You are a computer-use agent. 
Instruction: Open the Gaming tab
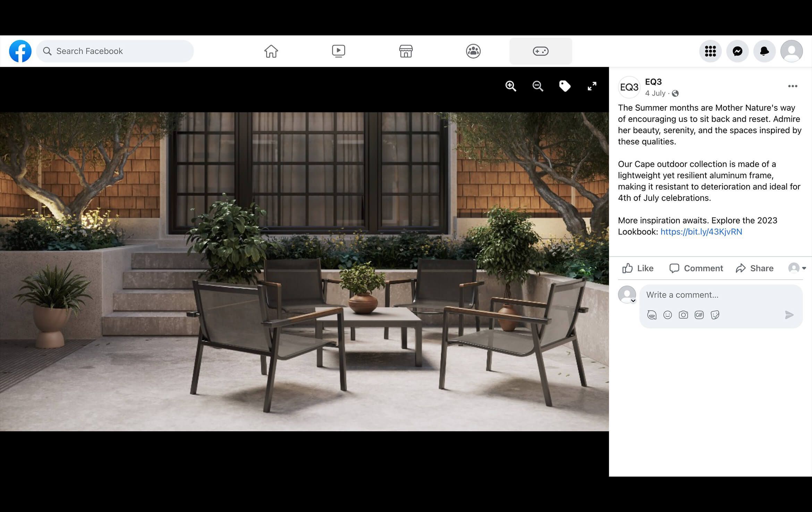pos(540,51)
